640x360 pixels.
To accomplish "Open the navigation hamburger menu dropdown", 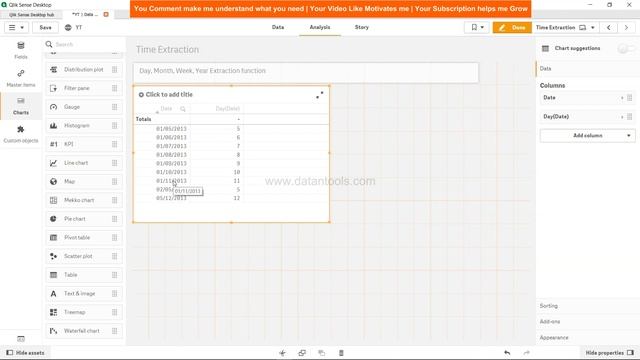I will [x=16, y=27].
